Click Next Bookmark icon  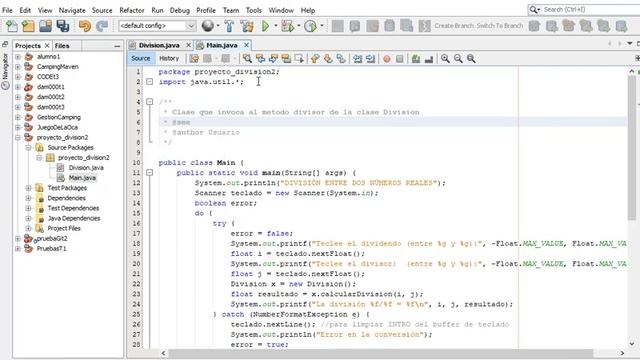click(x=328, y=59)
